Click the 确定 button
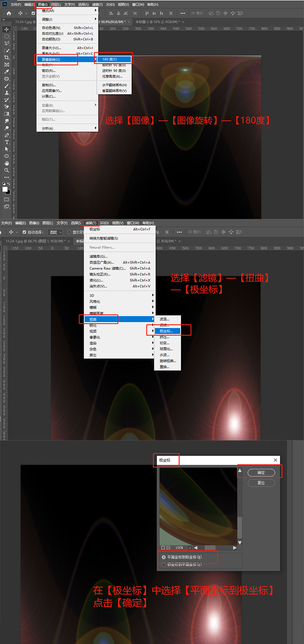The width and height of the screenshot is (304, 644). (261, 473)
